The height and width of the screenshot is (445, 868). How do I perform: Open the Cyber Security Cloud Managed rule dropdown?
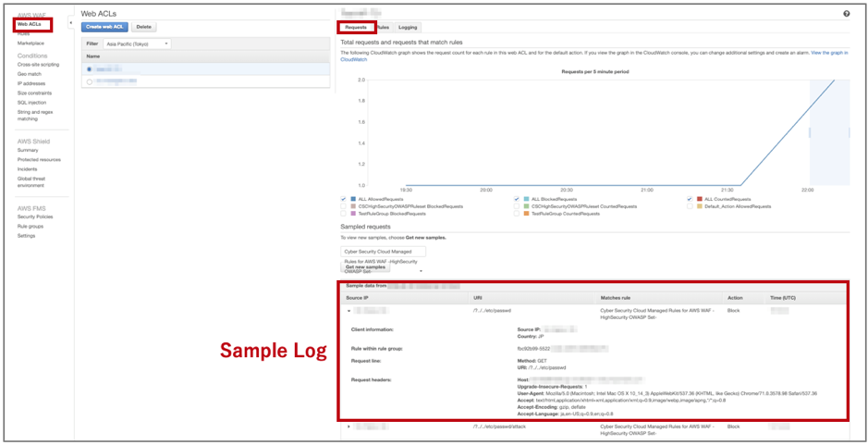pos(383,251)
